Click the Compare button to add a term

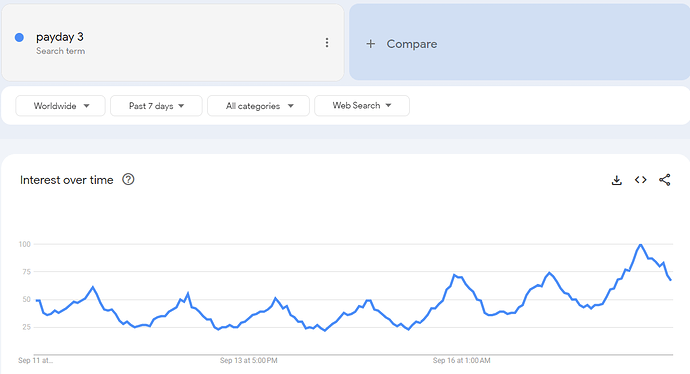click(519, 42)
